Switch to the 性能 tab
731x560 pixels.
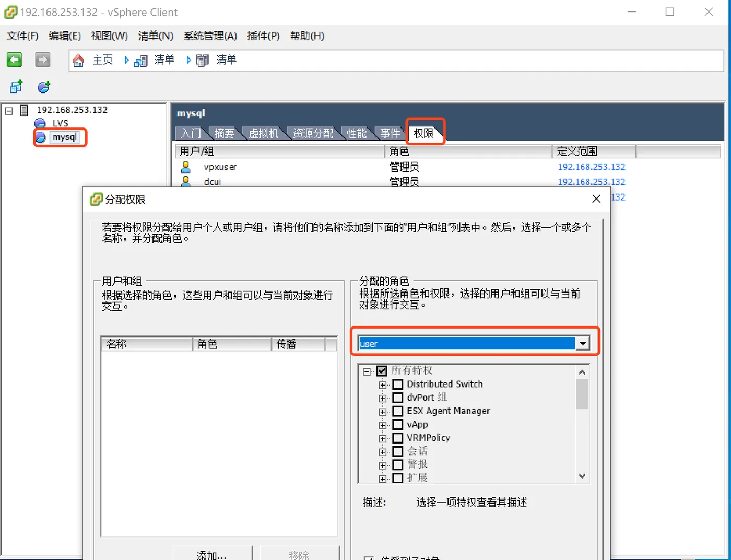pos(357,134)
